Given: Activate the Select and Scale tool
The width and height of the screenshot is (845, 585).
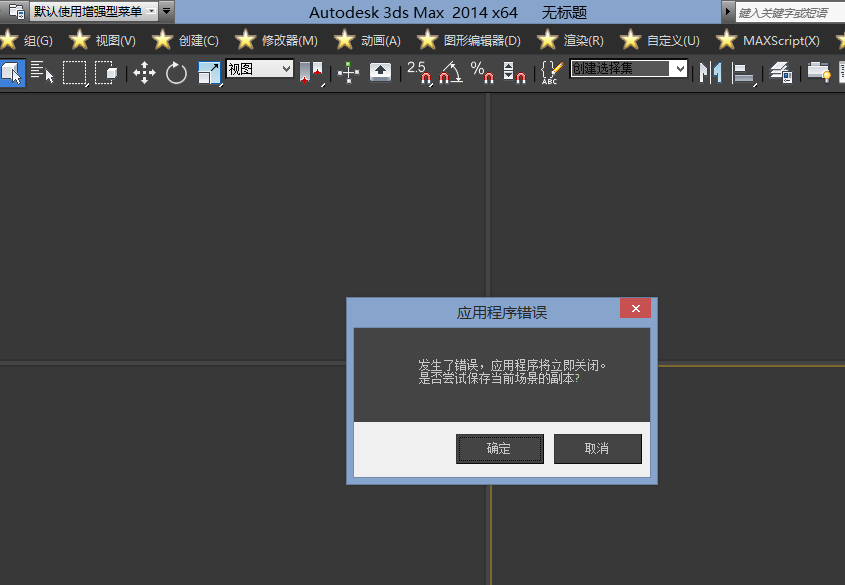Looking at the screenshot, I should [x=209, y=72].
